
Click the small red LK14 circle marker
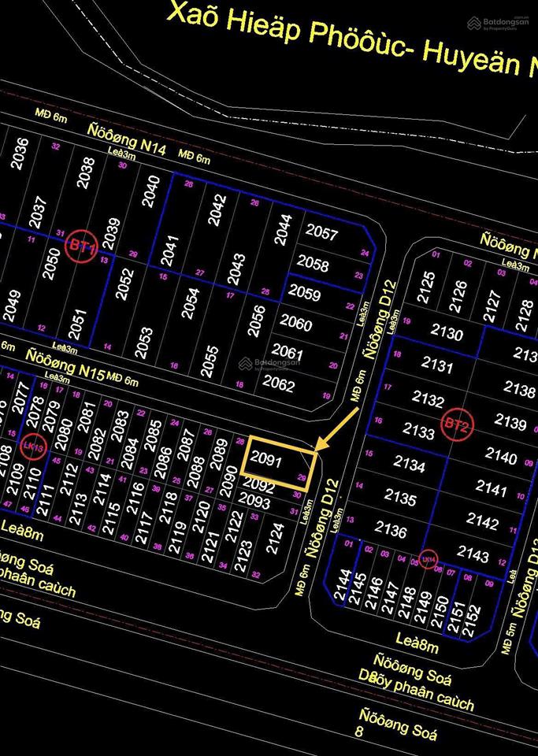(428, 560)
